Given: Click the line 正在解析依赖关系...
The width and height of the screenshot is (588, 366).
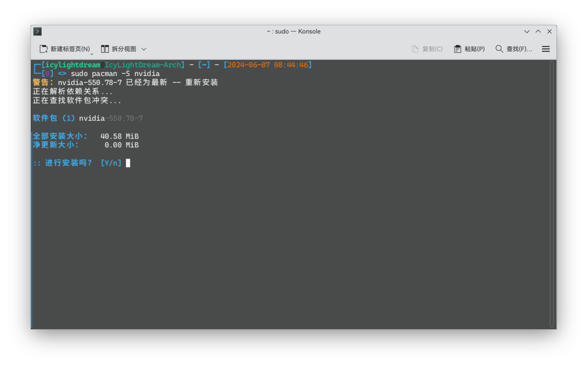Looking at the screenshot, I should (x=72, y=91).
